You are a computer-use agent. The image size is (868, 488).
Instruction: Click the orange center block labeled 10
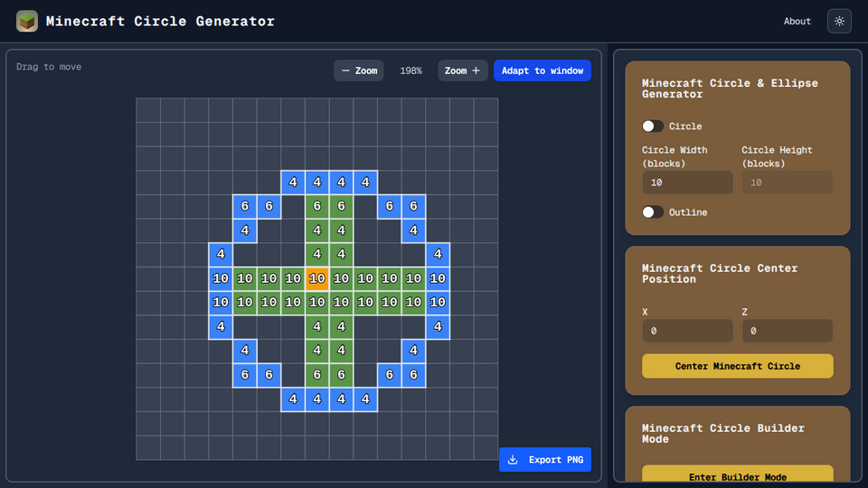pos(317,278)
